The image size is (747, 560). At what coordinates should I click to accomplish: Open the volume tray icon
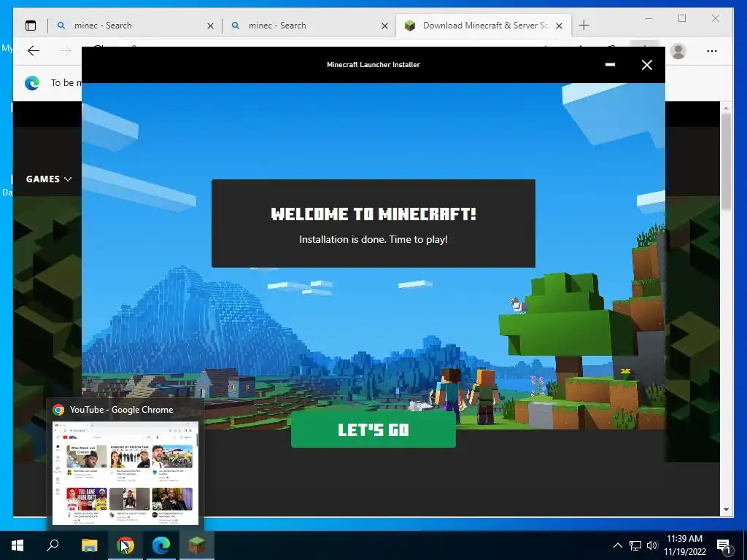(651, 545)
